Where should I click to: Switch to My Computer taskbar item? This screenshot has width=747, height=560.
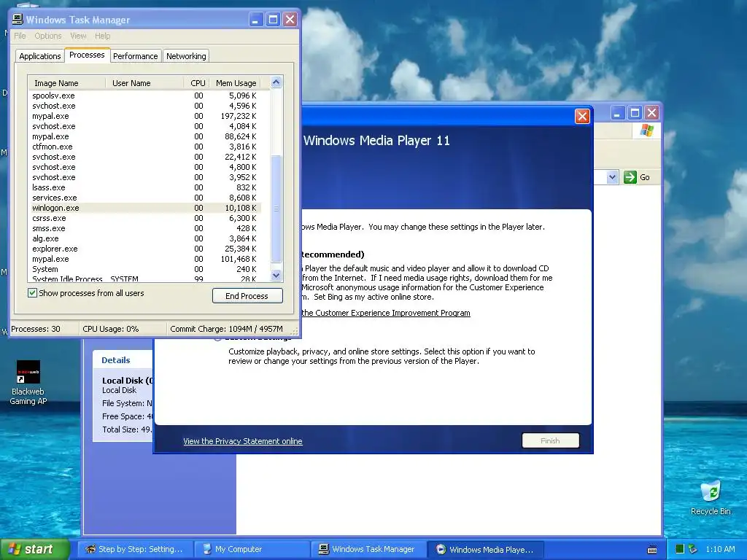coord(252,550)
